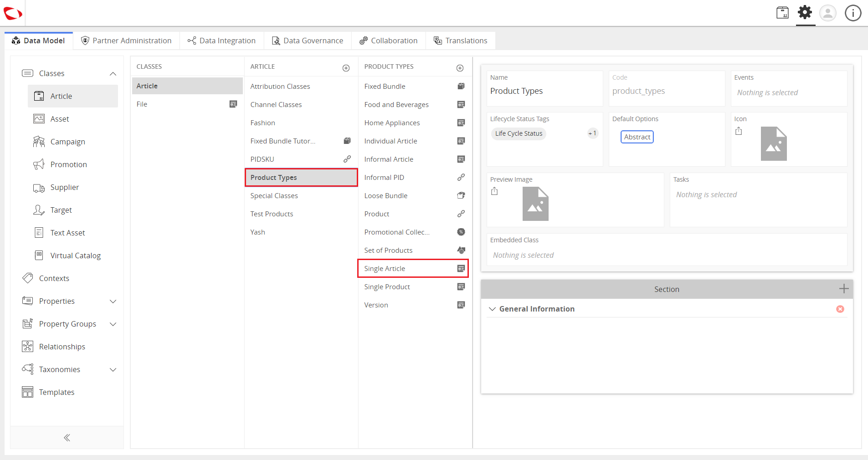Add a new class in ARTICLE column
868x460 pixels.
[x=346, y=68]
